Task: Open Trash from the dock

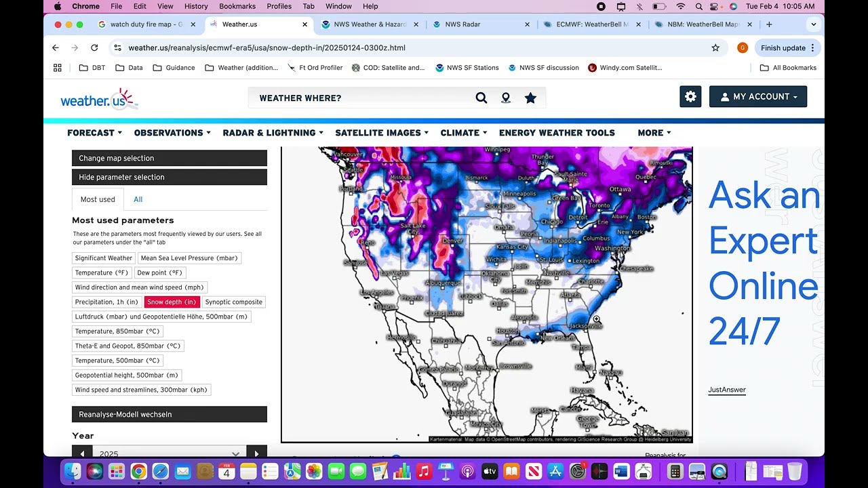Action: (795, 471)
